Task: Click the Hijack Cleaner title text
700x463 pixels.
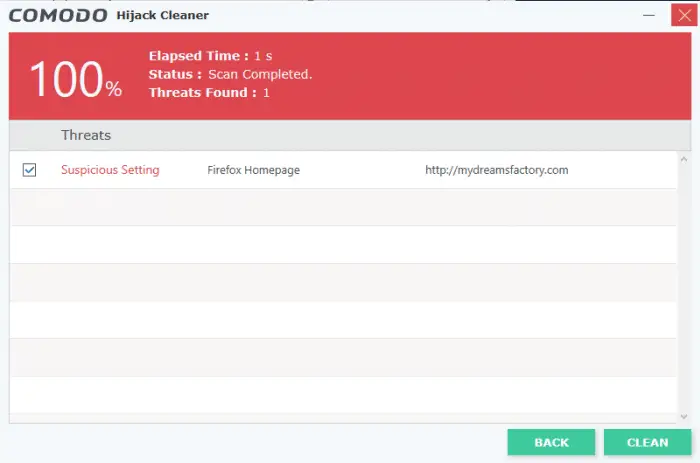Action: pos(162,15)
